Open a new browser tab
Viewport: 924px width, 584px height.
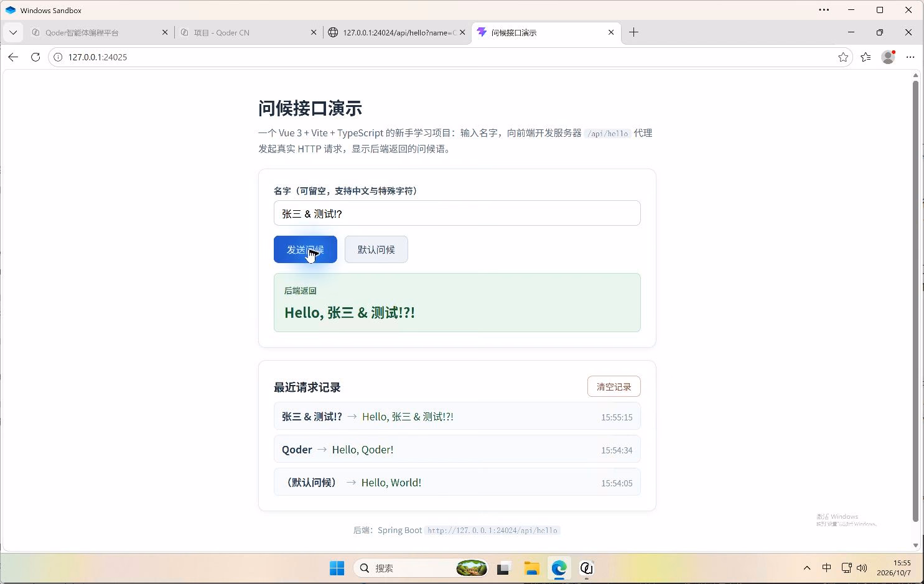click(x=633, y=32)
